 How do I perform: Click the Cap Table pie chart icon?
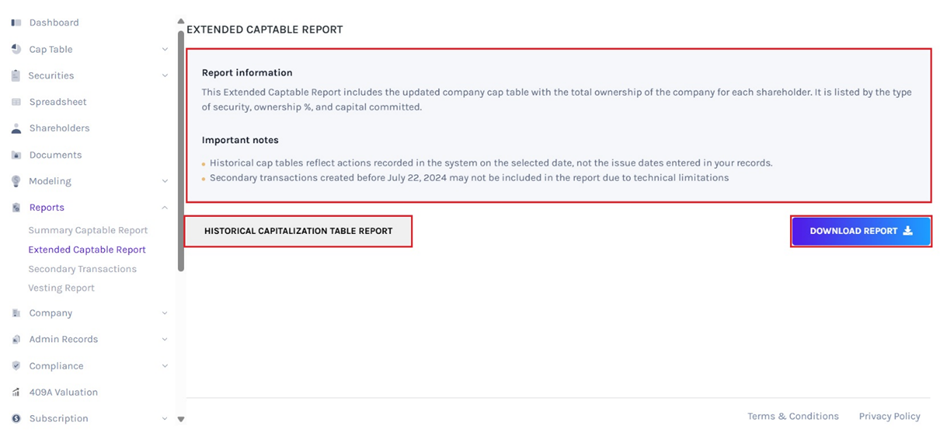[16, 49]
